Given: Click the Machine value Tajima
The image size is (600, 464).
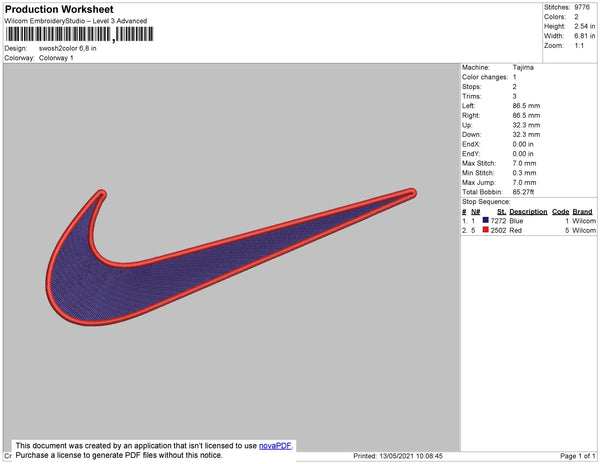Looking at the screenshot, I should (x=523, y=67).
